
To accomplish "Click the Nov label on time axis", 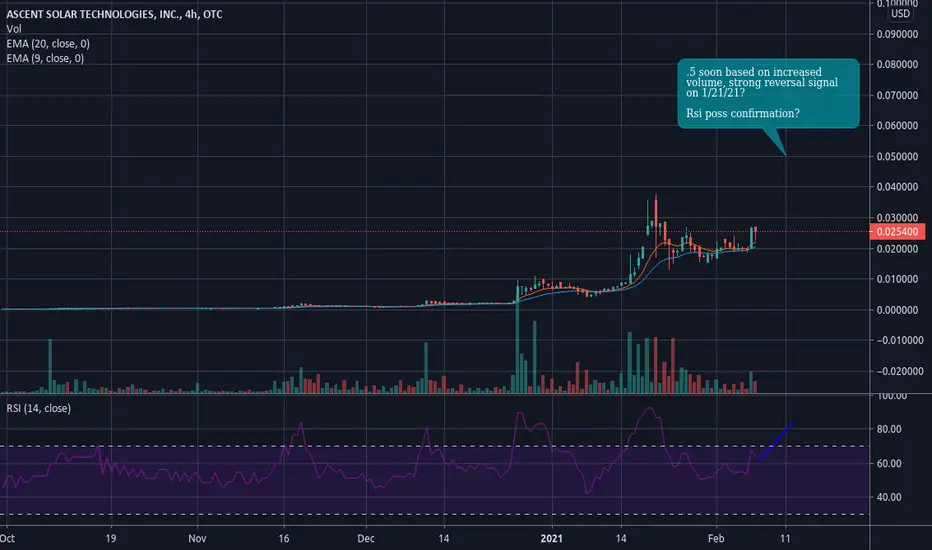I will 197,539.
